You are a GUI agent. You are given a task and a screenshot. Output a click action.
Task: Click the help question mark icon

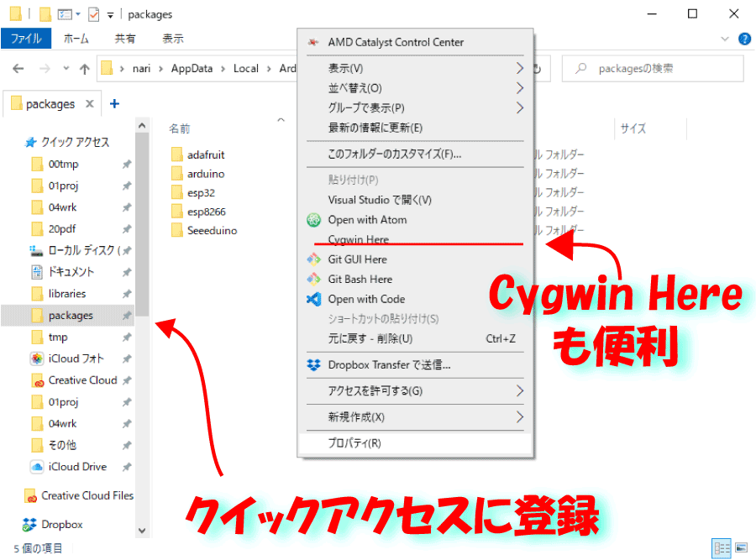[x=743, y=39]
